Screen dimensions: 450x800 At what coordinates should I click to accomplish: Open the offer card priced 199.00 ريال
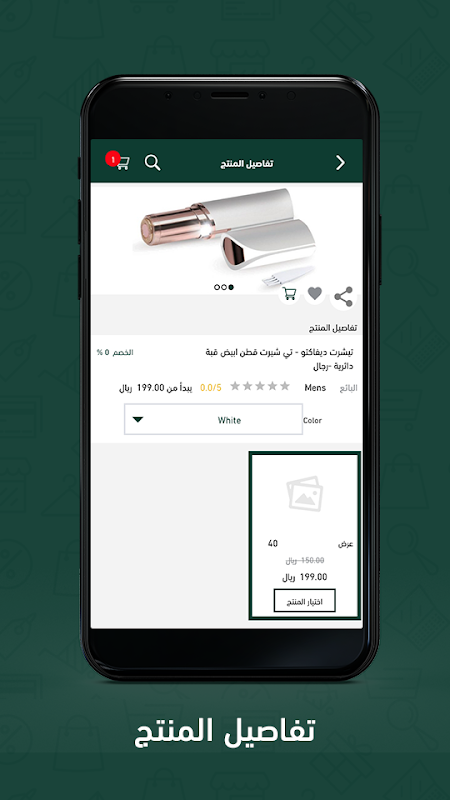[305, 535]
